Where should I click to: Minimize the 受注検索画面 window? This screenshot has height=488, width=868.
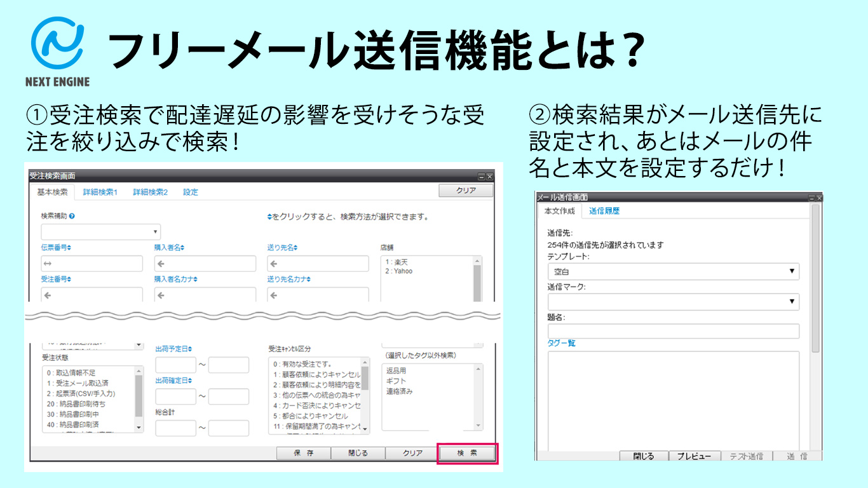[x=481, y=177]
